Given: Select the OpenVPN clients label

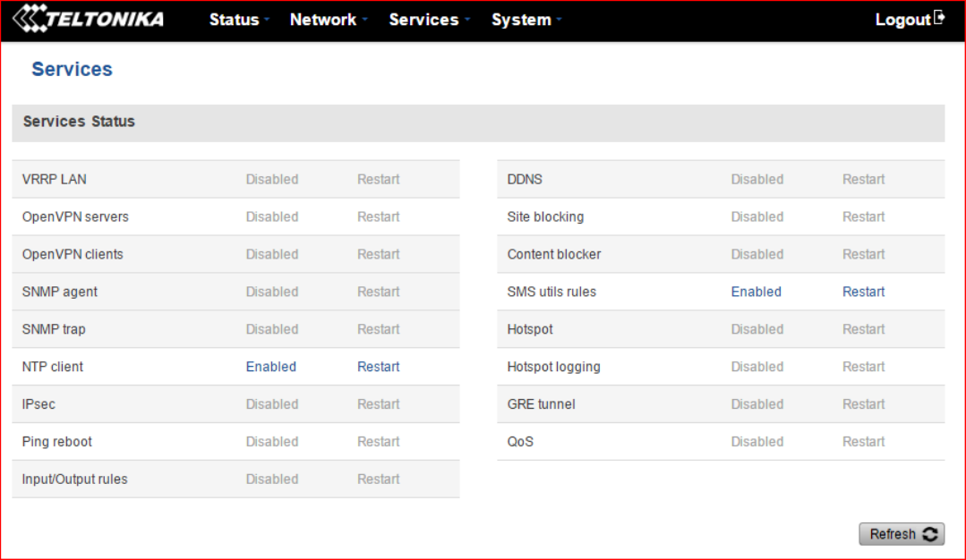Looking at the screenshot, I should click(x=73, y=254).
